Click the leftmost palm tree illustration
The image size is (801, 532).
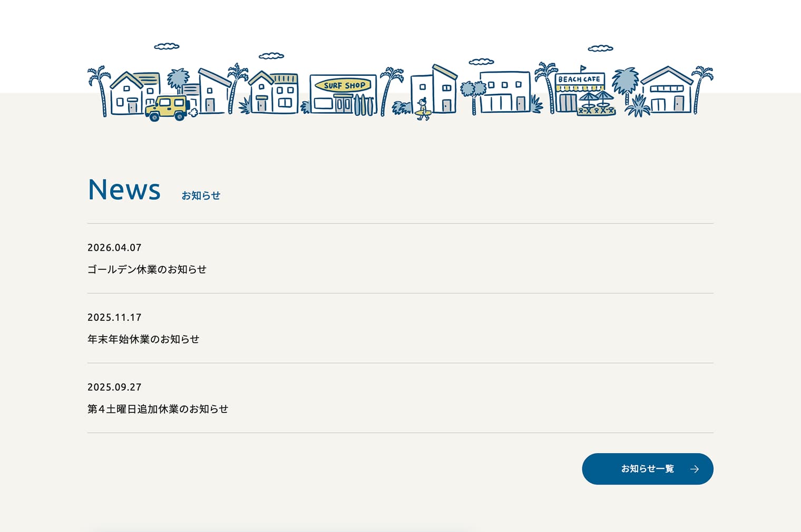pyautogui.click(x=99, y=90)
